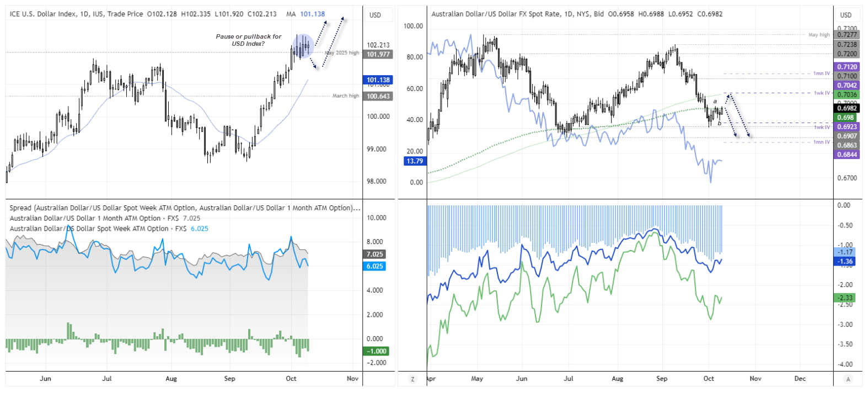Select "Dec" on the AUD/USD time axis
Viewport: 868px width, 403px height.
800,379
